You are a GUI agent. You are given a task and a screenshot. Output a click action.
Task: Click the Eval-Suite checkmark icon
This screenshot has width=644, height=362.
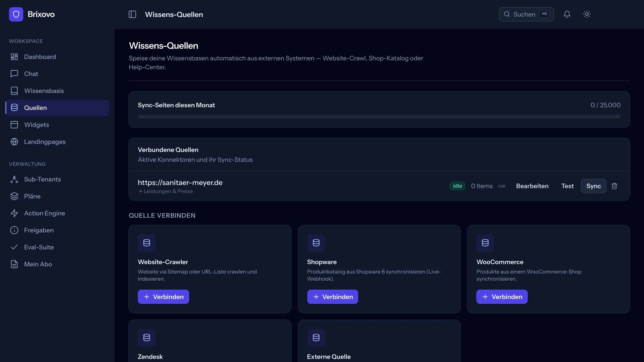point(14,247)
